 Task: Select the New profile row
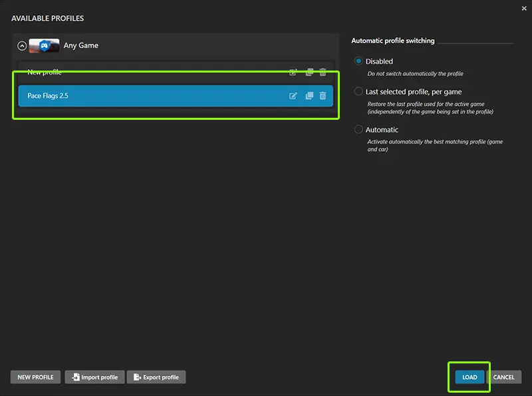[x=133, y=72]
